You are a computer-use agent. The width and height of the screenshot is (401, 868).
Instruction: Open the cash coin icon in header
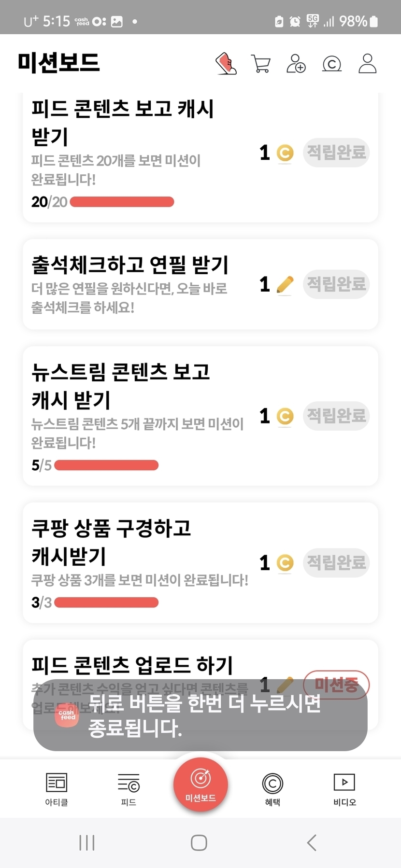click(331, 64)
